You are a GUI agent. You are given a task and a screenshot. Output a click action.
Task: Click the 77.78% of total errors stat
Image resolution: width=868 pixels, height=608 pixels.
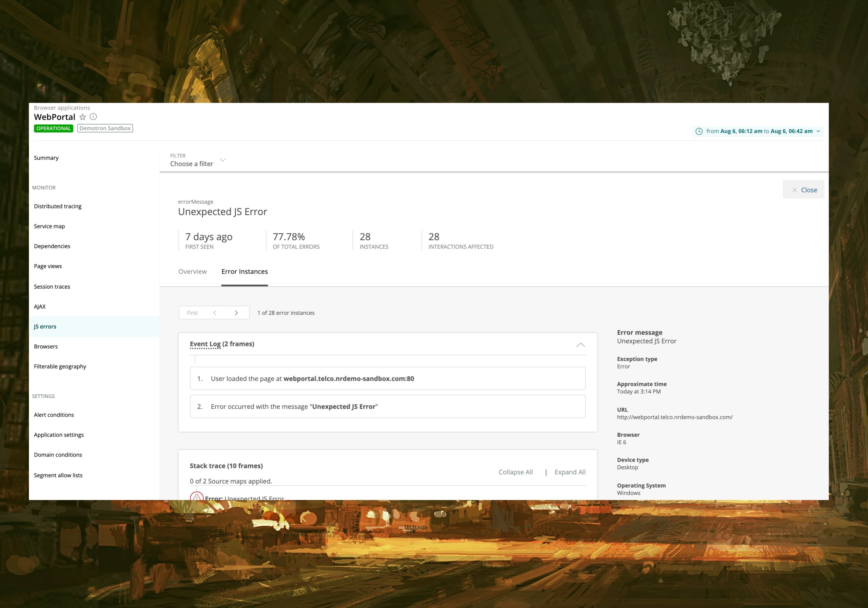296,241
